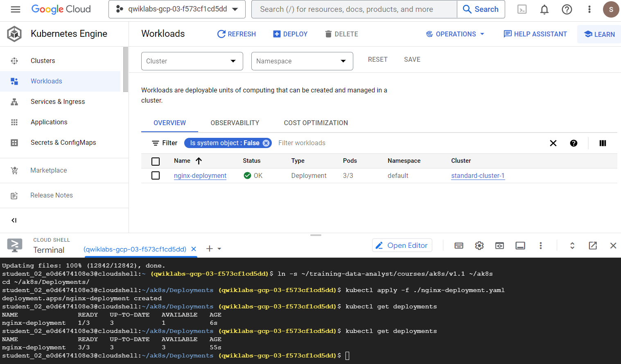Open the Learn panel
The image size is (621, 364).
[599, 34]
